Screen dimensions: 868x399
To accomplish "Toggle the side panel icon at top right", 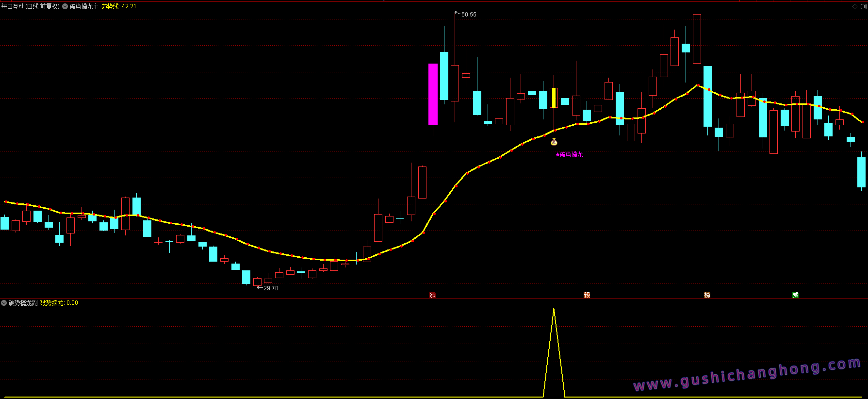I will pos(864,7).
